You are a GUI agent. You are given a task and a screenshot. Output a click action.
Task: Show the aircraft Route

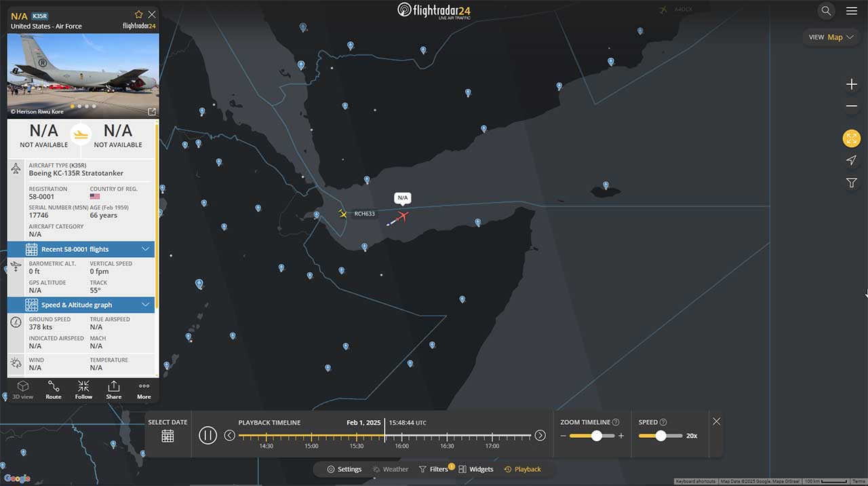(54, 390)
